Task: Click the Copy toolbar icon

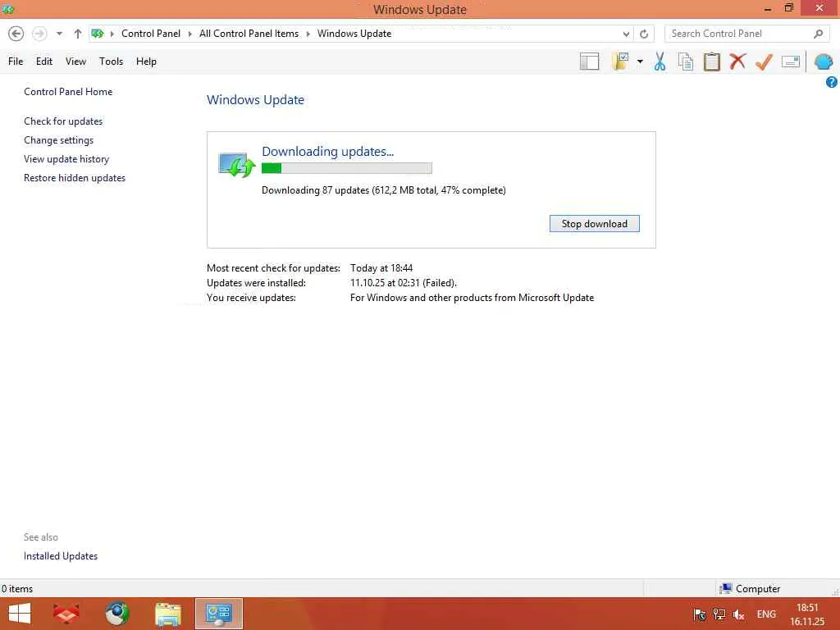Action: 686,62
